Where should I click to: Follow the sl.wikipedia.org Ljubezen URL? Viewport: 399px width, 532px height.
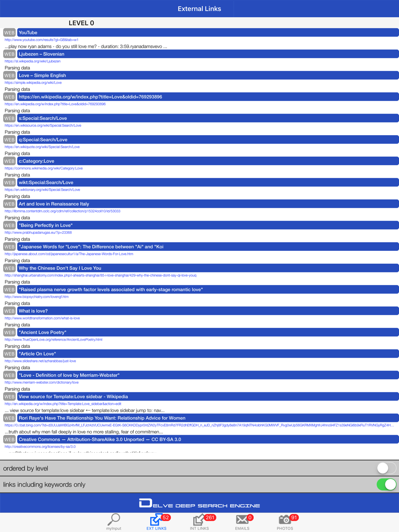coord(33,61)
